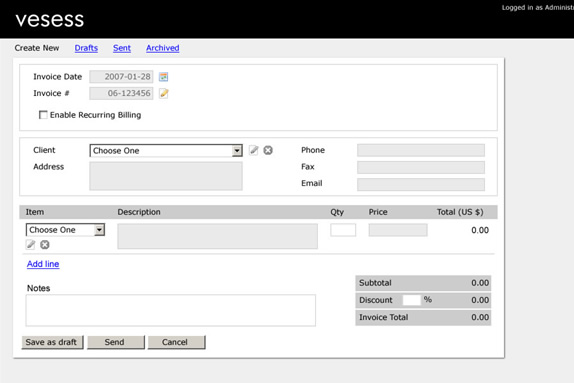
Task: Click the Invoice Total value 0.00
Action: tap(480, 317)
